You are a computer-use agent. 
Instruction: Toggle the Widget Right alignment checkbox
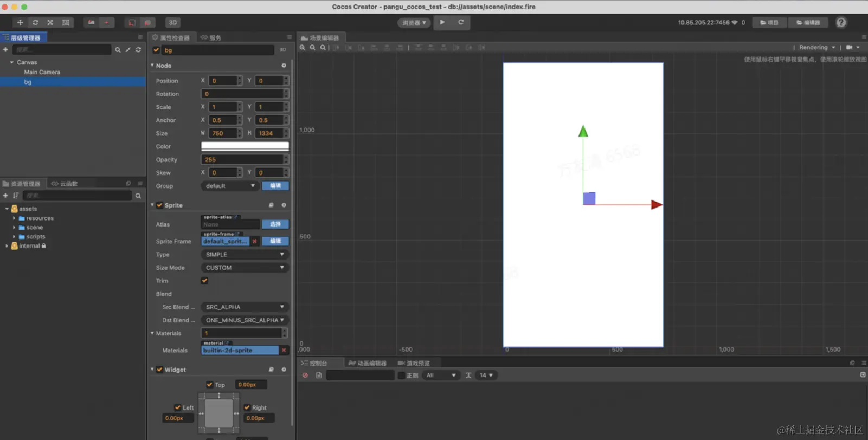click(x=247, y=407)
